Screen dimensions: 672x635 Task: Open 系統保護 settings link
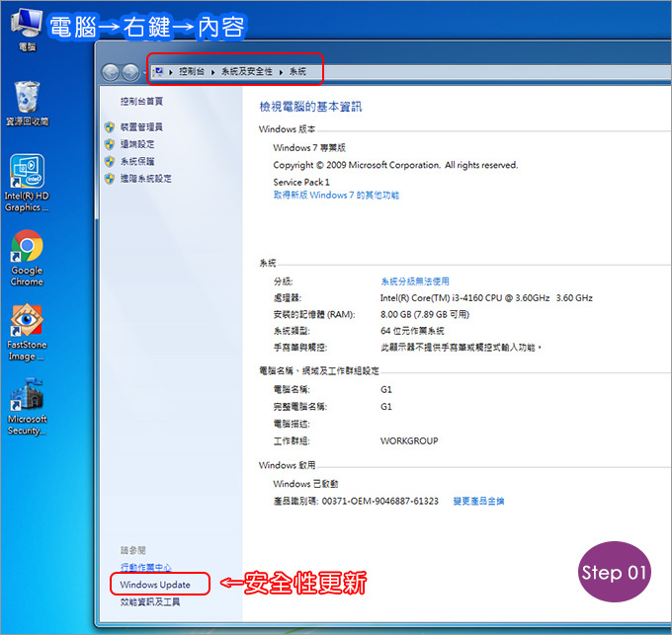[137, 161]
